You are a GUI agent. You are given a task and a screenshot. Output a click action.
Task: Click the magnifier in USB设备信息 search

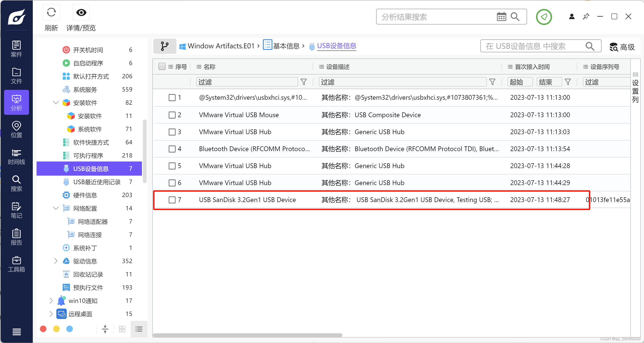coord(590,46)
